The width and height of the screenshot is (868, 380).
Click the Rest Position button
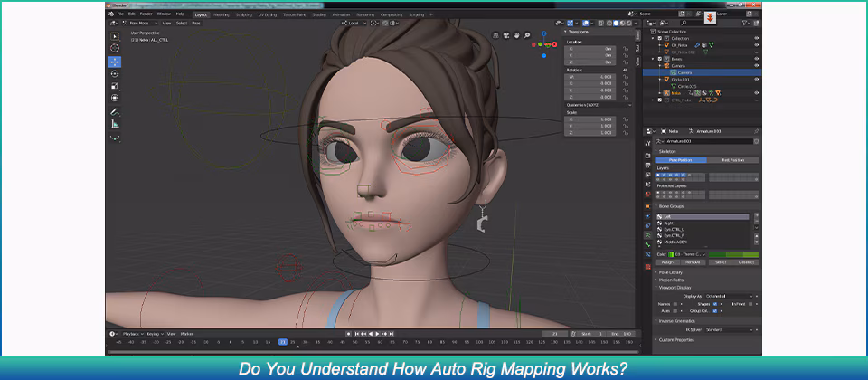point(733,160)
